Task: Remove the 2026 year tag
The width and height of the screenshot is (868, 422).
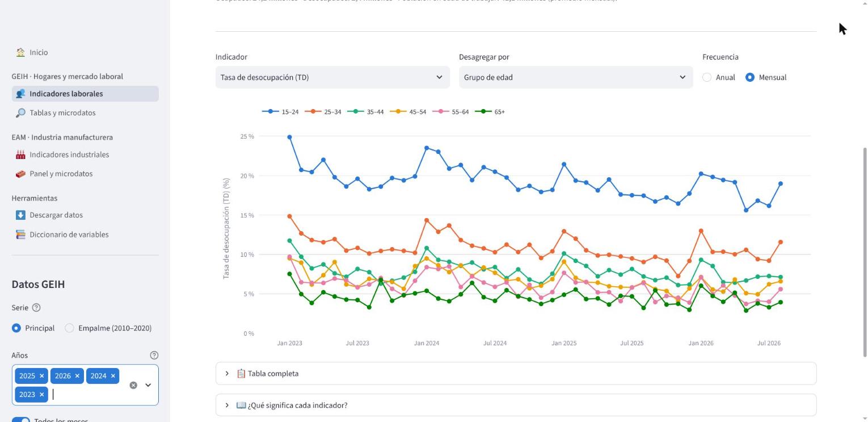Action: [77, 376]
